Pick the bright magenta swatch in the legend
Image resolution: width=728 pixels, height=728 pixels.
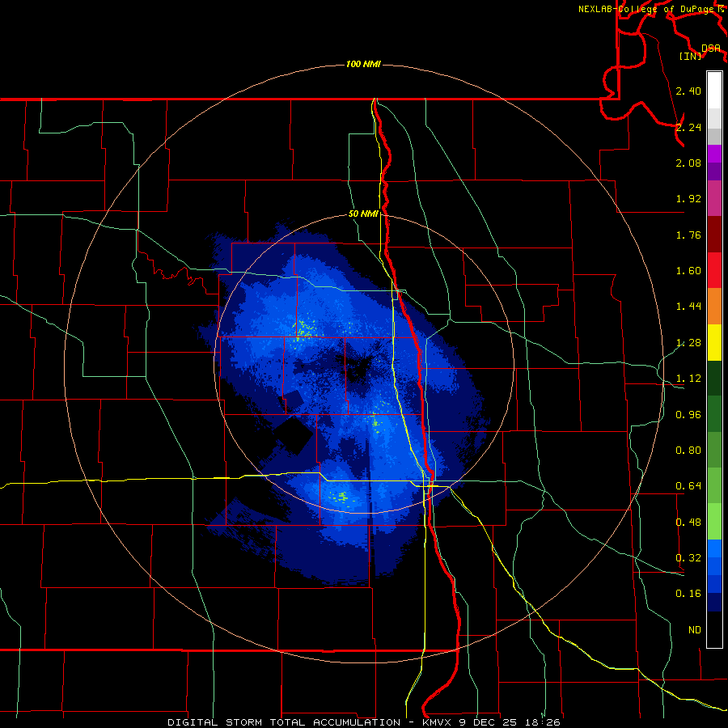coord(714,154)
